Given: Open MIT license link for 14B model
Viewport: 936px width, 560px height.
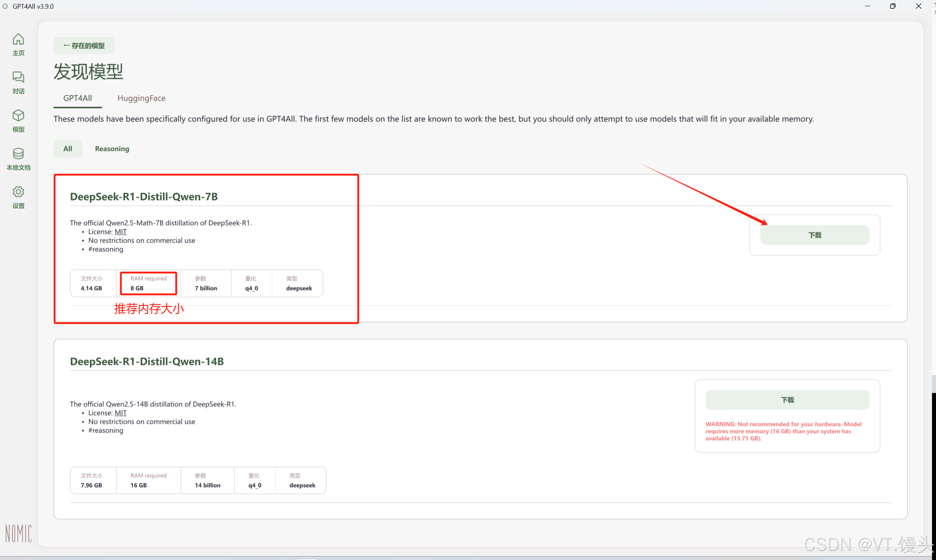Looking at the screenshot, I should point(121,413).
